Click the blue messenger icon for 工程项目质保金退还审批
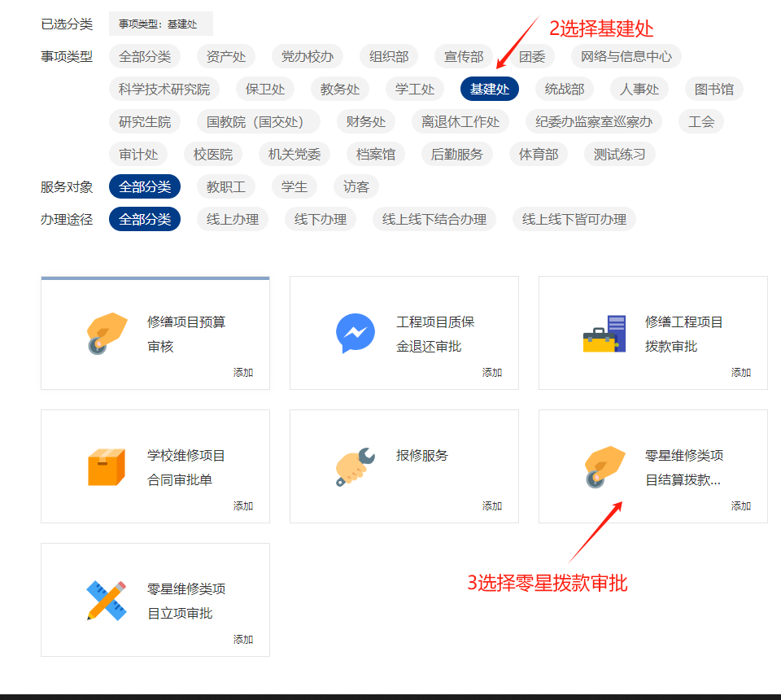The width and height of the screenshot is (781, 700). tap(356, 334)
